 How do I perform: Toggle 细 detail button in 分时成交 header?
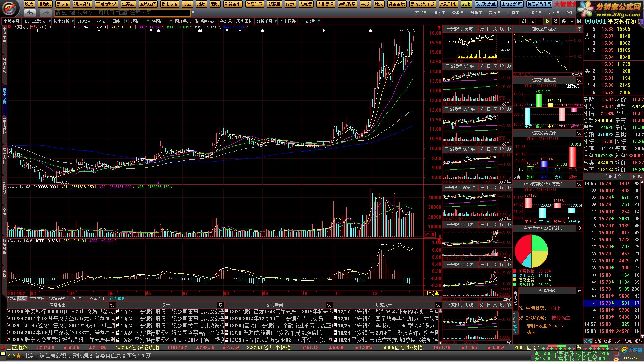click(640, 176)
